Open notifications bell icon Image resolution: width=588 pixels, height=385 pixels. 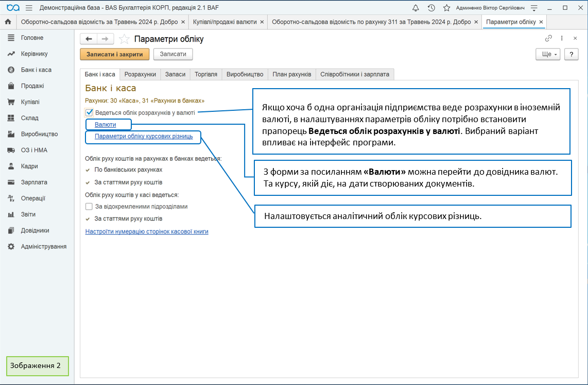pyautogui.click(x=416, y=8)
